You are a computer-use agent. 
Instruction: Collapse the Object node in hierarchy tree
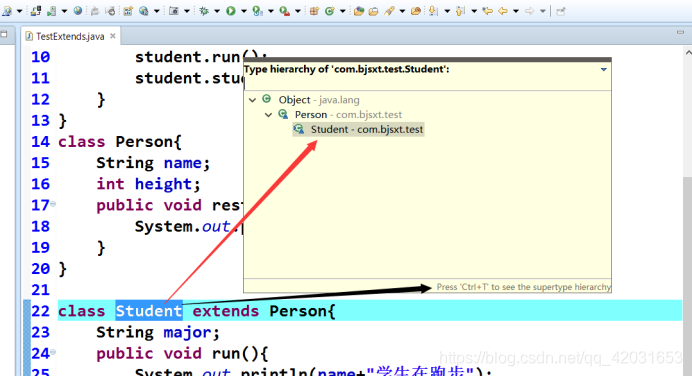[252, 100]
